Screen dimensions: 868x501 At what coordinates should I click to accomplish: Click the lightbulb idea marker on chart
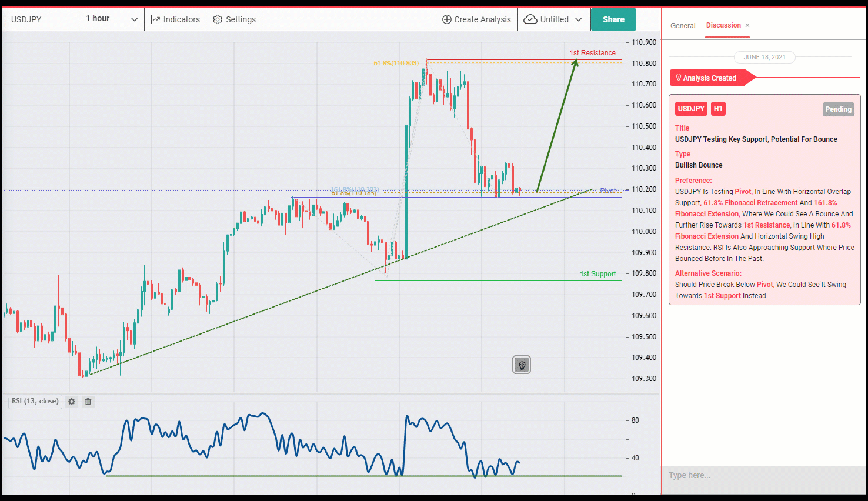(x=522, y=365)
